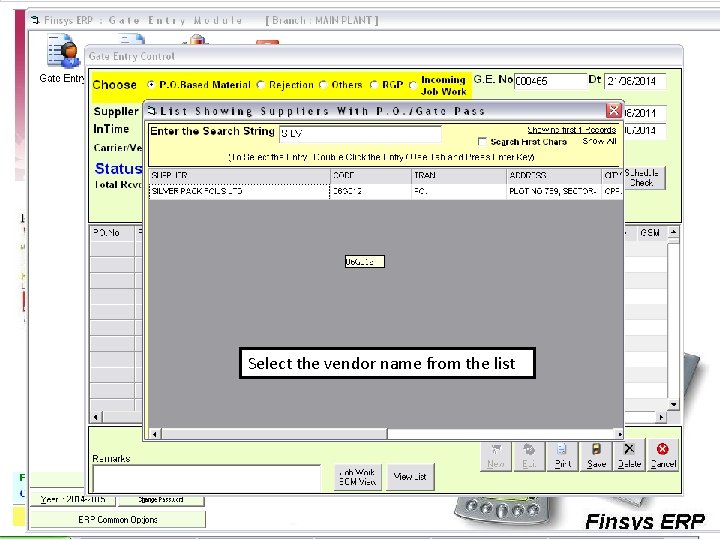720x540 pixels.
Task: Click the Year 2014-2015 button
Action: (x=73, y=500)
